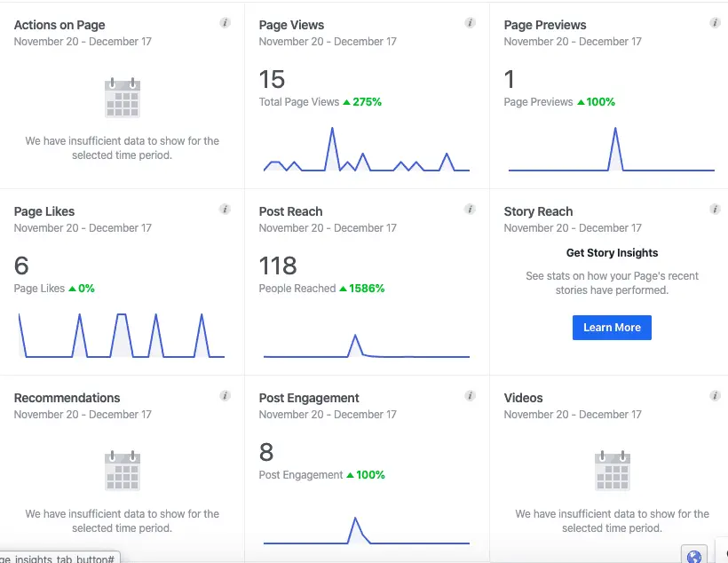This screenshot has height=563, width=728.
Task: Click the info icon on Post Reach
Action: [x=470, y=209]
